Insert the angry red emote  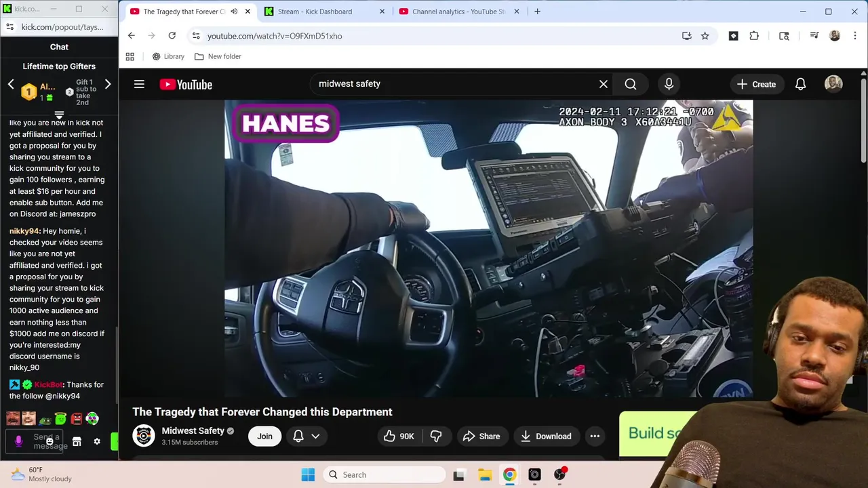point(76,419)
